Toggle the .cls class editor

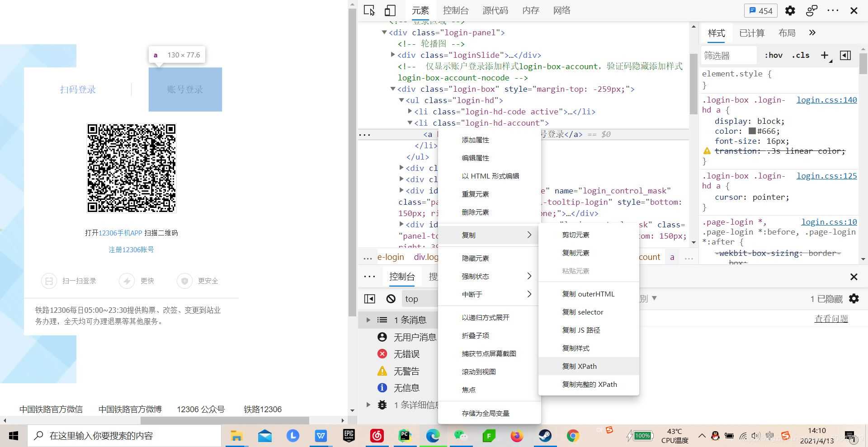800,55
